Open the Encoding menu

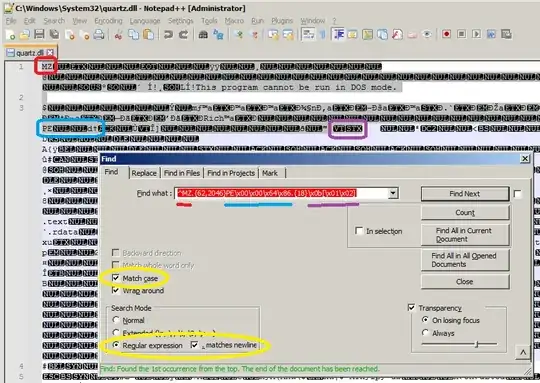(x=108, y=21)
